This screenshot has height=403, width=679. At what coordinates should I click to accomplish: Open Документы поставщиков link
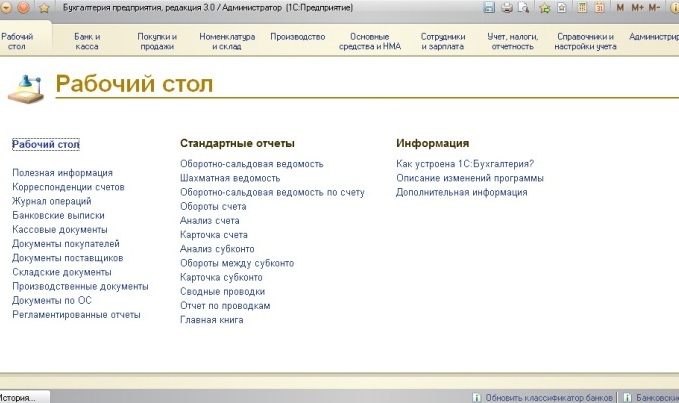coord(68,258)
